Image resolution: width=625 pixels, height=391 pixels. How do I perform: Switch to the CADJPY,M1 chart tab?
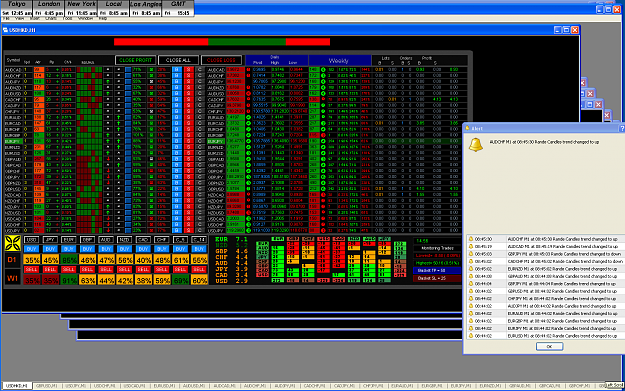tap(344, 386)
